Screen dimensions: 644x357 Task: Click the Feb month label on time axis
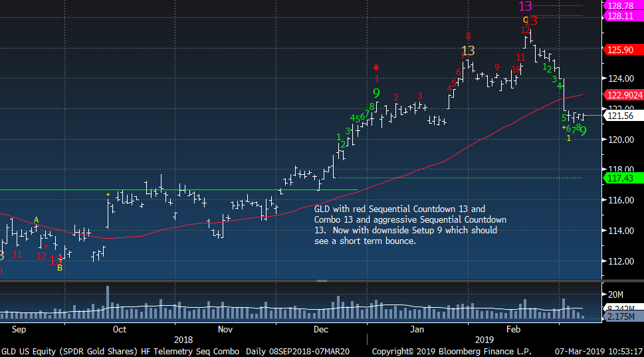513,330
